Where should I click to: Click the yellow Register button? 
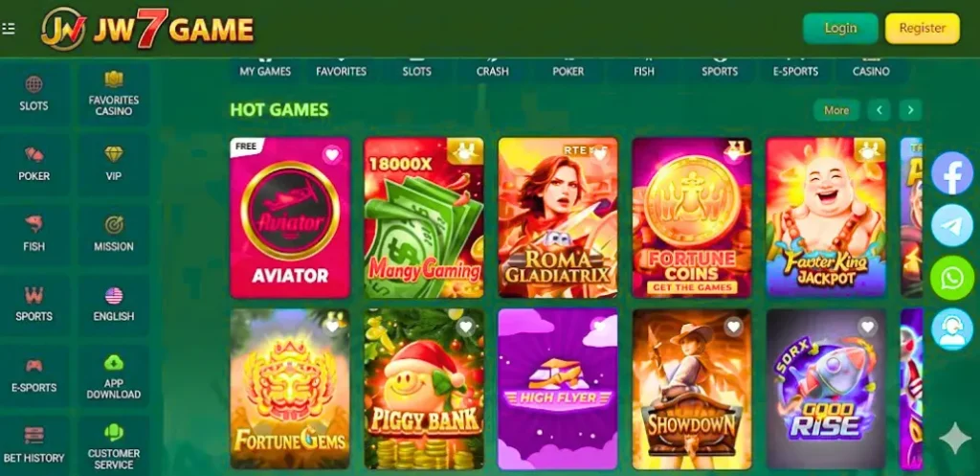coord(923,28)
